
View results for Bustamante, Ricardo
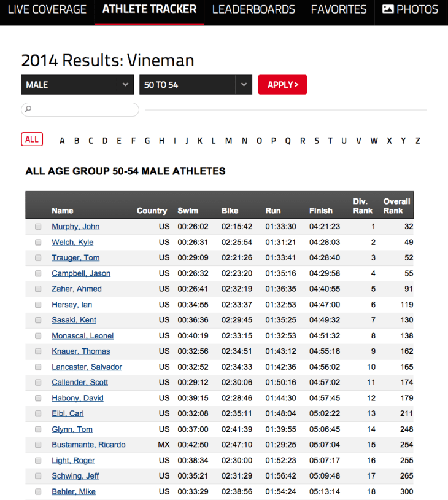point(88,445)
